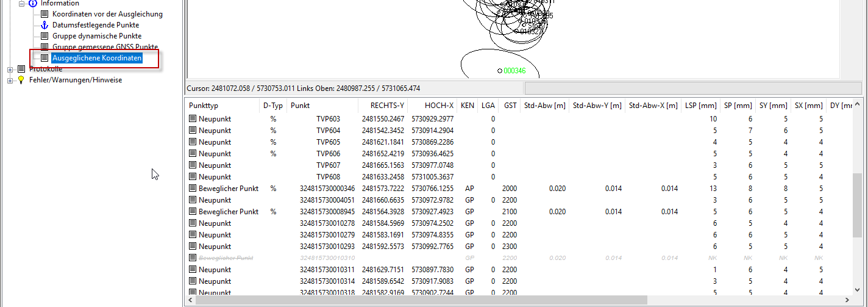Click the horizontal scrollbar right arrow
868x307 pixels.
pyautogui.click(x=845, y=300)
